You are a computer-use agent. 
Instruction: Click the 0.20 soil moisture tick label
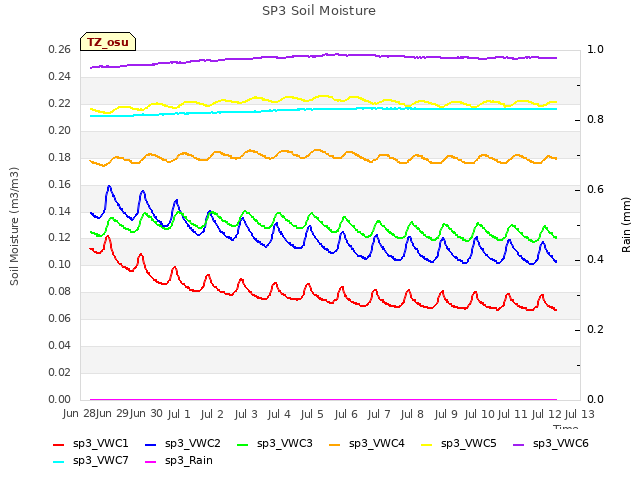pos(60,130)
